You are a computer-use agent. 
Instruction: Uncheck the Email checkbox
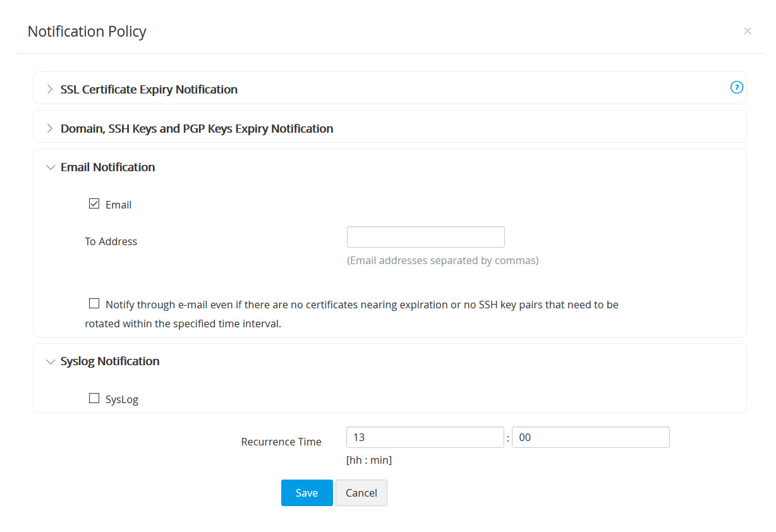pyautogui.click(x=94, y=203)
